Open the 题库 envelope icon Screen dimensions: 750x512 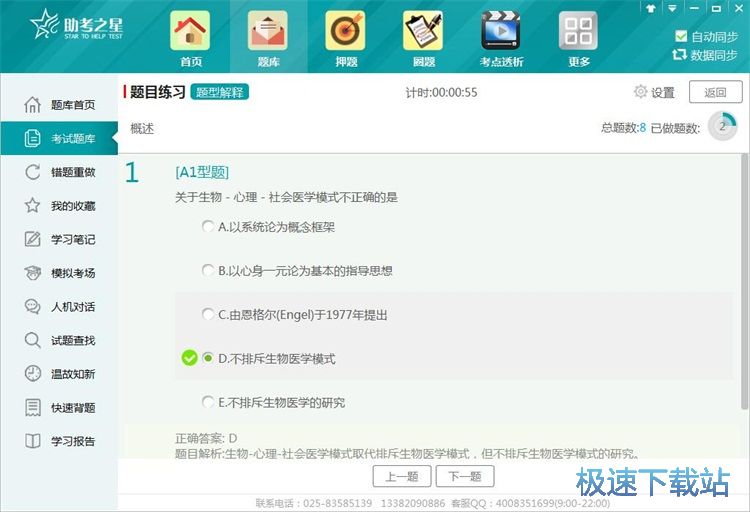click(x=268, y=31)
